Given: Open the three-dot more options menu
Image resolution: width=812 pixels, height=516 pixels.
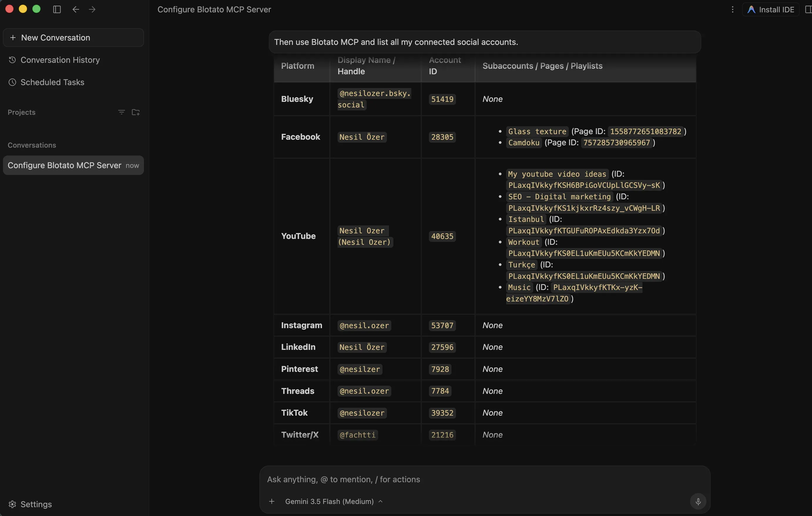Looking at the screenshot, I should click(732, 9).
